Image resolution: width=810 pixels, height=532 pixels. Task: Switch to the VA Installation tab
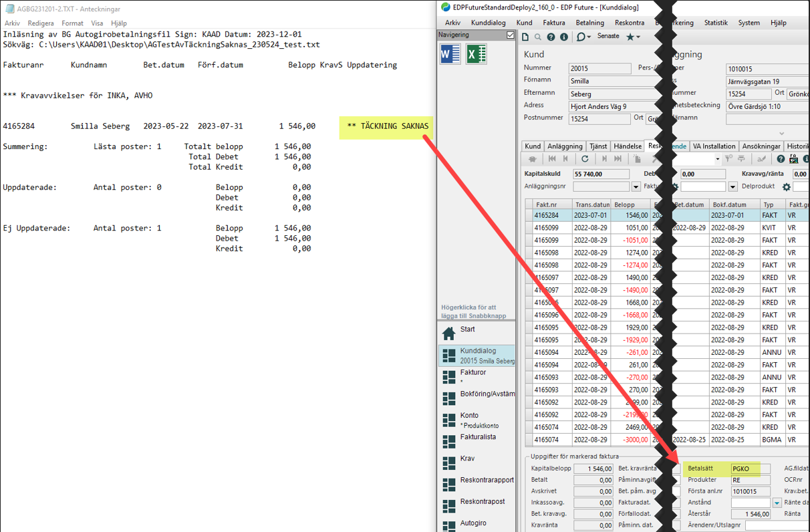tap(714, 146)
